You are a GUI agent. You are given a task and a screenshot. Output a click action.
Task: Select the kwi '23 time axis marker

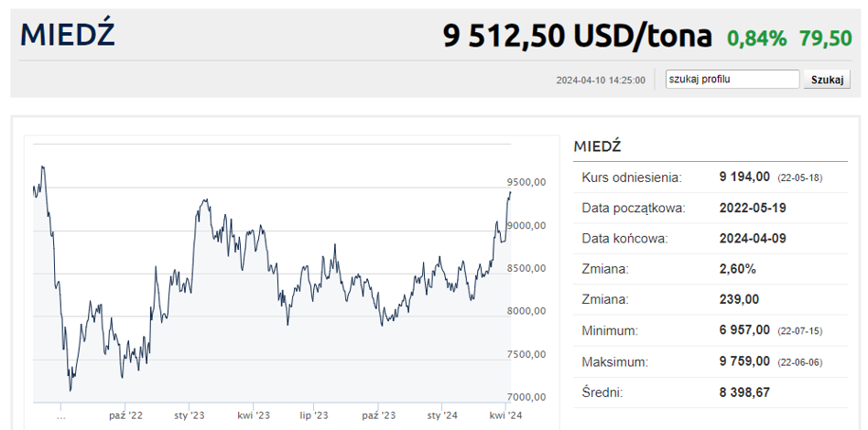click(x=252, y=415)
